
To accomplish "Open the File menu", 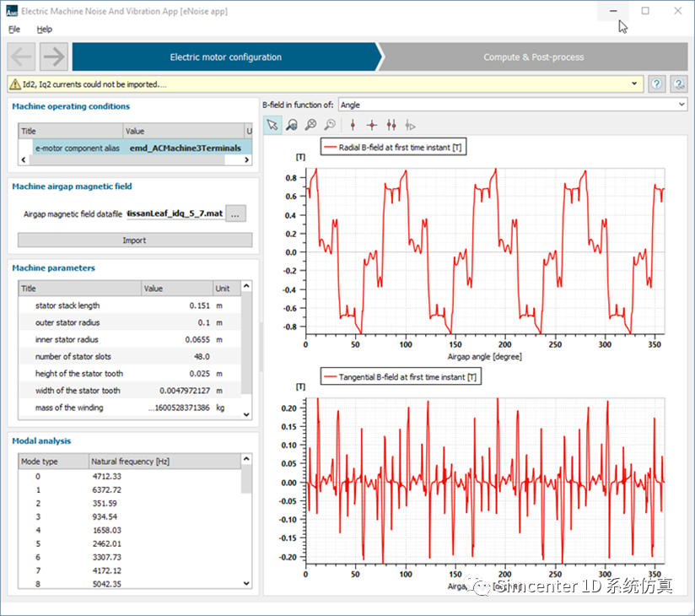I will [x=14, y=29].
